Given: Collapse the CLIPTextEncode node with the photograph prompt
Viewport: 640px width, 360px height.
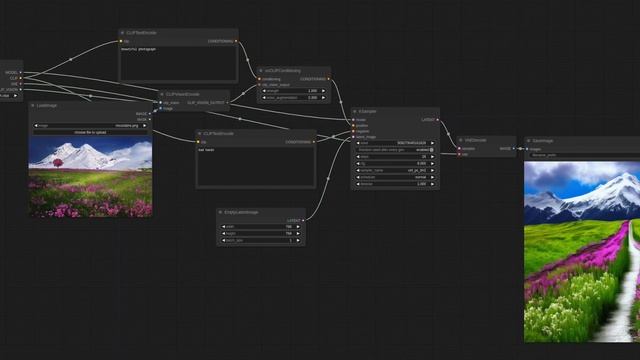Looking at the screenshot, I should [122, 33].
